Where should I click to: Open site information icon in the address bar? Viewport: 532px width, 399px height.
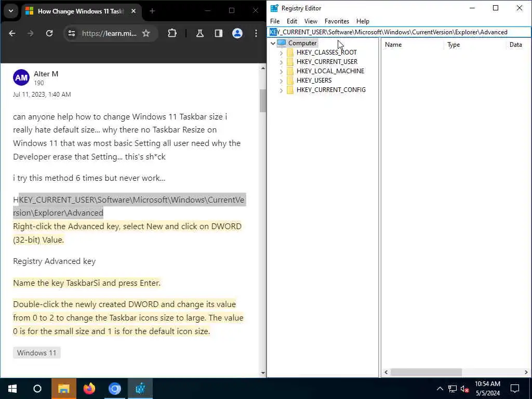pos(72,33)
